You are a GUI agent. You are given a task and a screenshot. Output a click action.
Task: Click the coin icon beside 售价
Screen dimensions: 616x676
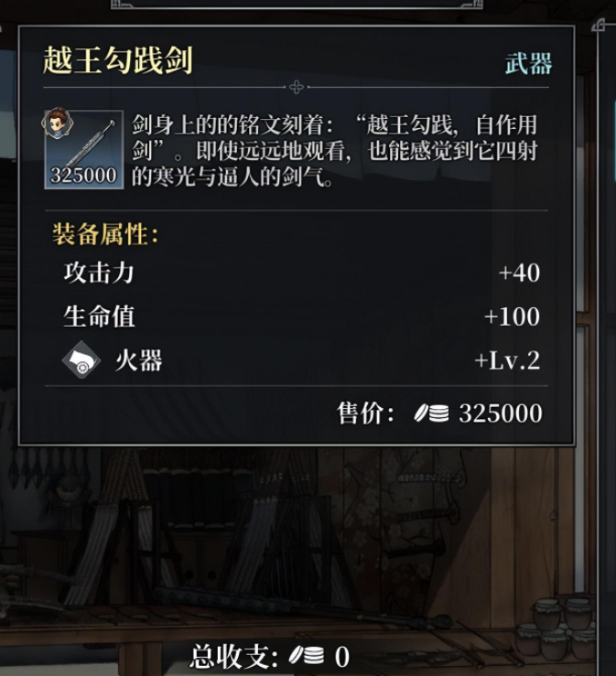431,413
